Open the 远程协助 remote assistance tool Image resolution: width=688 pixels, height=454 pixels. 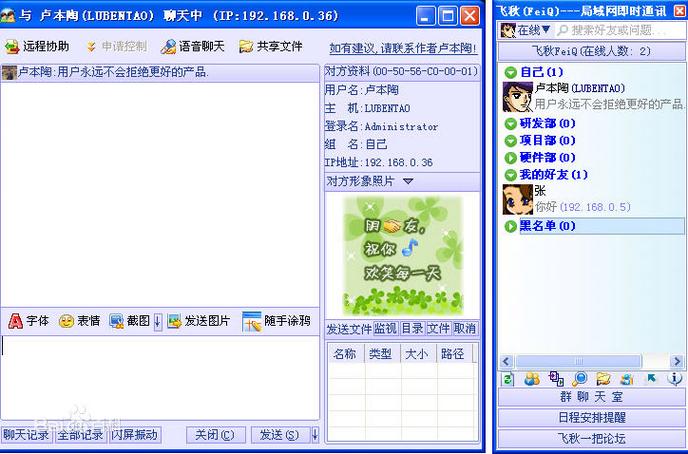click(37, 46)
